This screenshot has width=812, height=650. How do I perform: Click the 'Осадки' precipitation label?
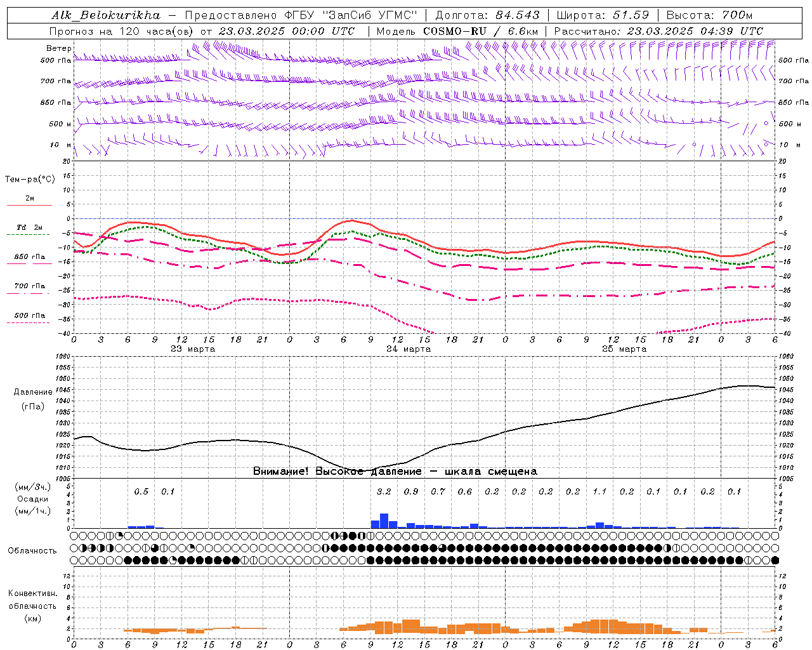(33, 499)
